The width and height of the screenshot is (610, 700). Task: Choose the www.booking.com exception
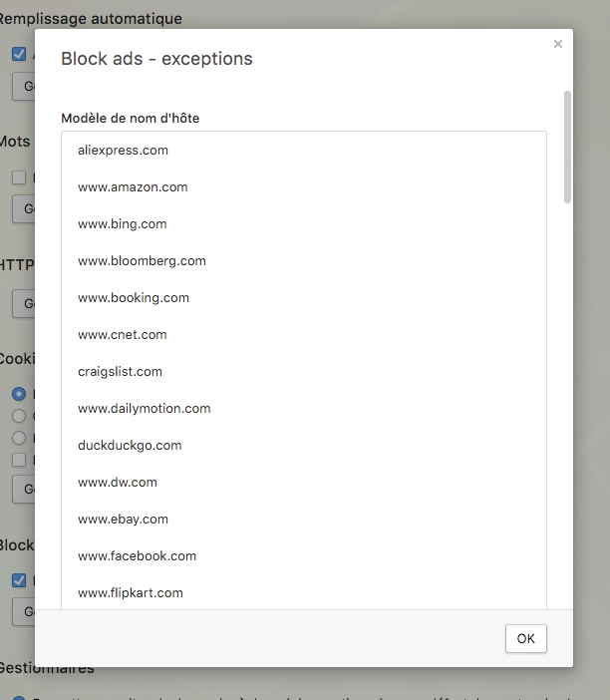304,298
